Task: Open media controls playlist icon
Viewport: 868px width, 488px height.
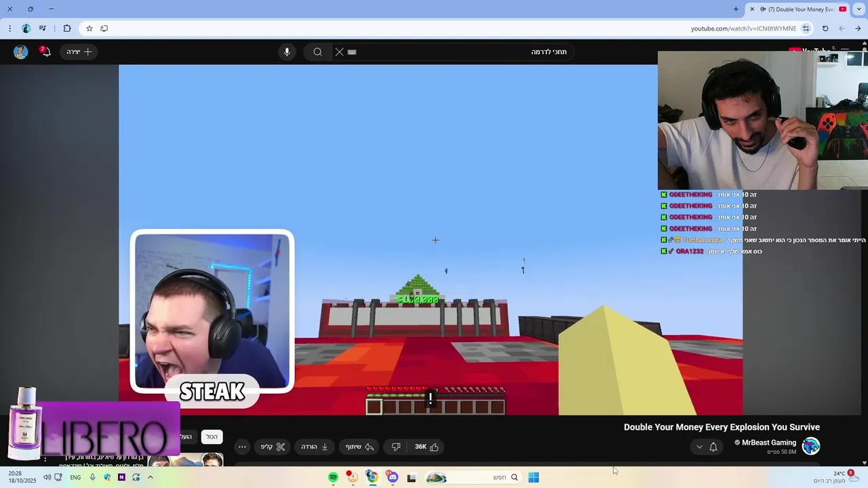Action: (x=43, y=28)
